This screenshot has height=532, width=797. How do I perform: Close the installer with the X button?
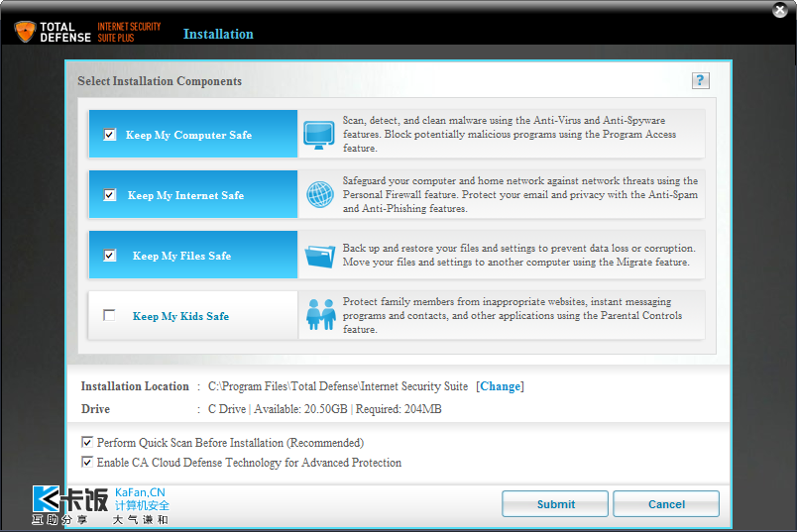780,10
